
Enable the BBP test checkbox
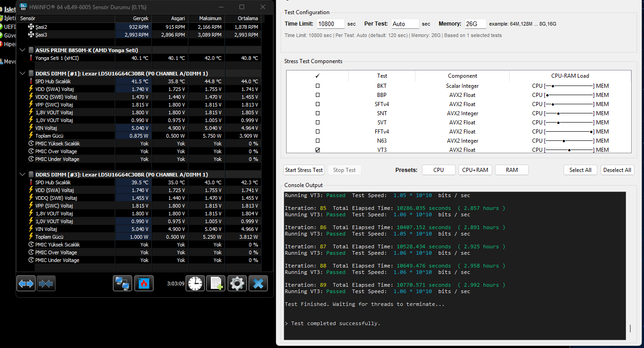[x=318, y=95]
